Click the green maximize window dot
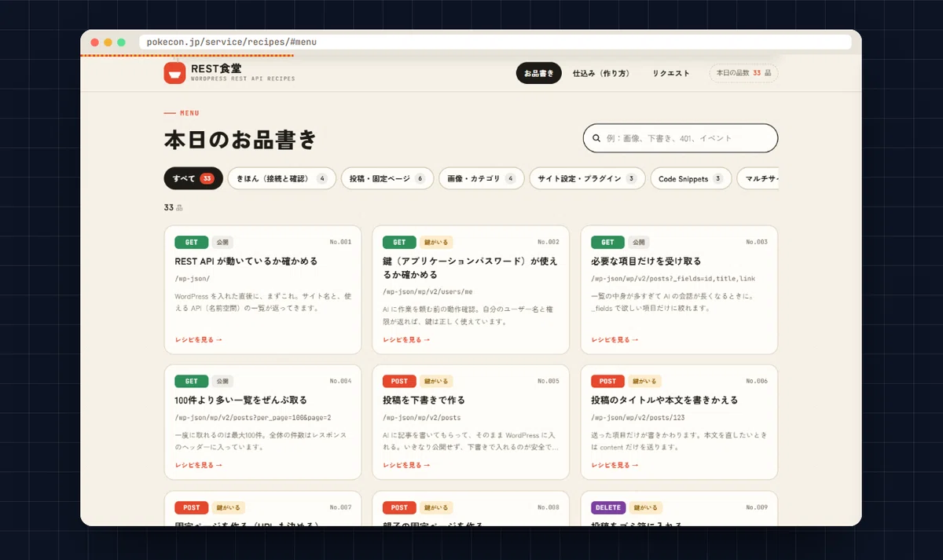The width and height of the screenshot is (943, 560). coord(122,42)
